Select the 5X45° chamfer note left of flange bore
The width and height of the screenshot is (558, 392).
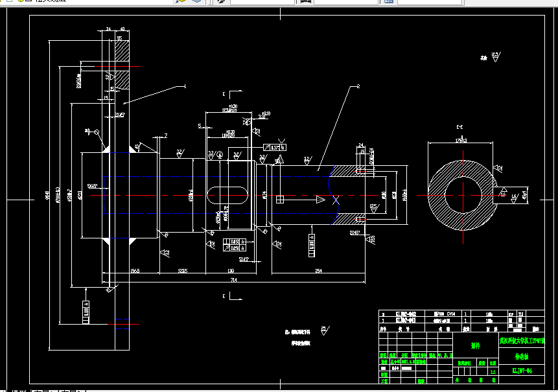(92, 186)
